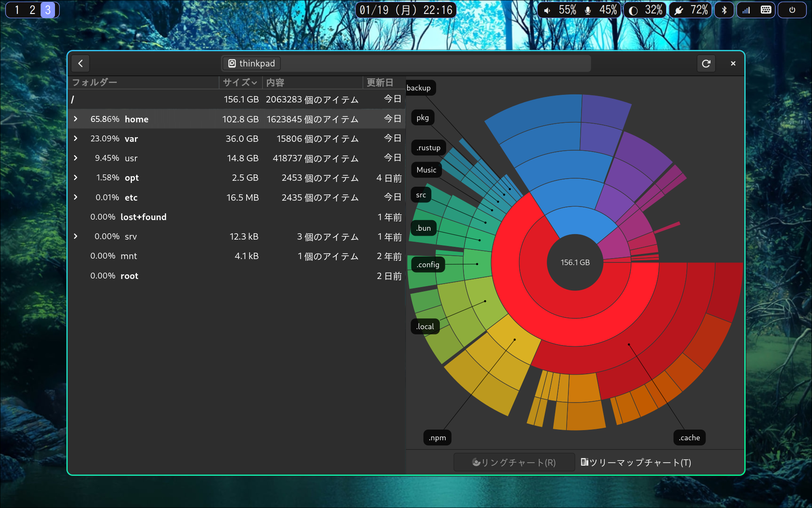Click the 更新日 column header

click(380, 83)
